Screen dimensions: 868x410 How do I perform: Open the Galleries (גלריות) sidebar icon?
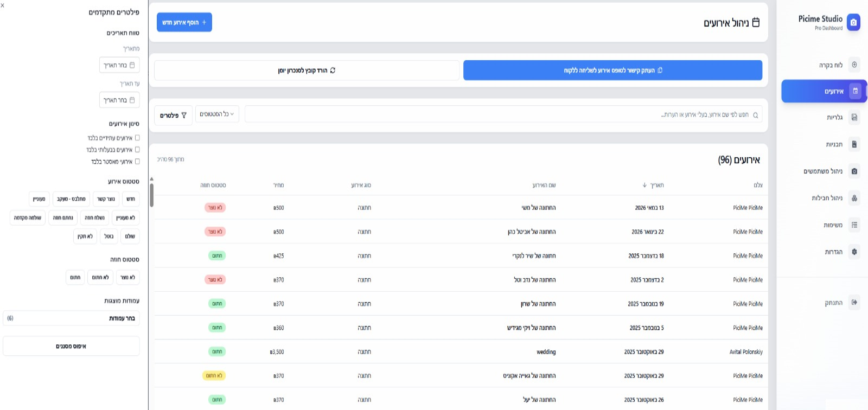tap(854, 117)
